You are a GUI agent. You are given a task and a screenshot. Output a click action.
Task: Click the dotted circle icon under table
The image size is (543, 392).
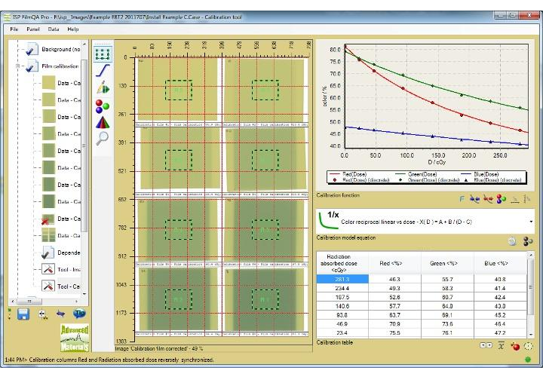[529, 346]
